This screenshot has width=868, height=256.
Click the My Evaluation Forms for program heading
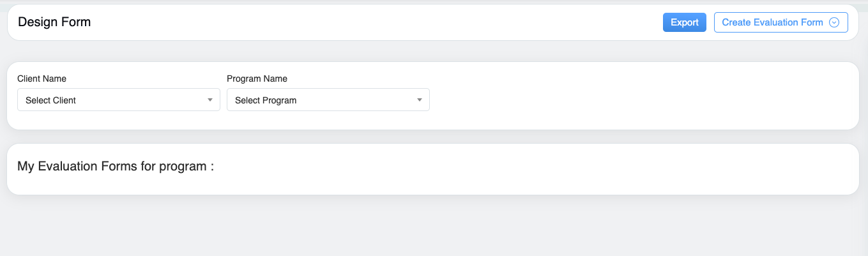click(x=115, y=167)
